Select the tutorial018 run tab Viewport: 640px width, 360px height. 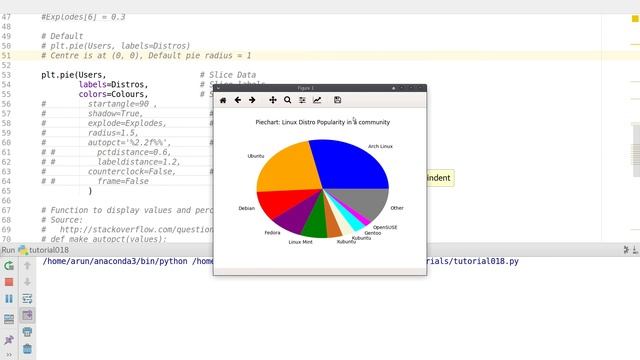[44, 250]
